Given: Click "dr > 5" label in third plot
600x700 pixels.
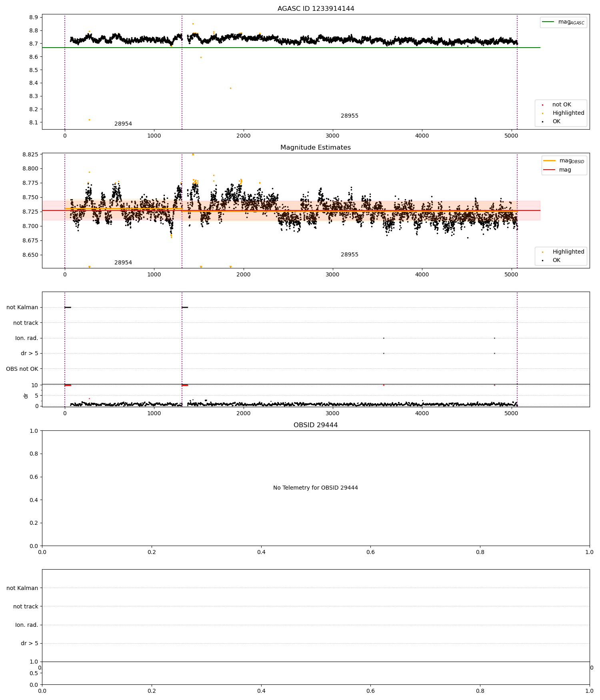Looking at the screenshot, I should [30, 354].
